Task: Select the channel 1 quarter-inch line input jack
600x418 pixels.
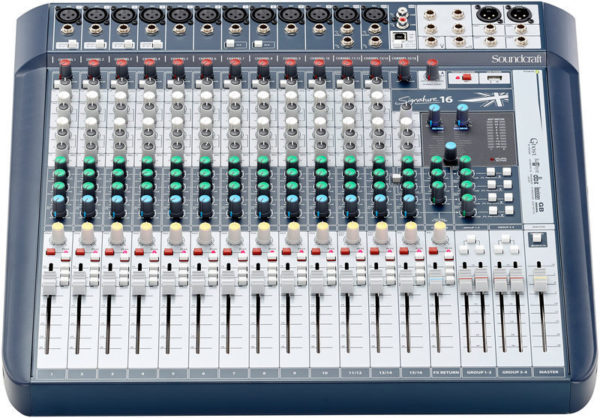Action: coord(67,29)
